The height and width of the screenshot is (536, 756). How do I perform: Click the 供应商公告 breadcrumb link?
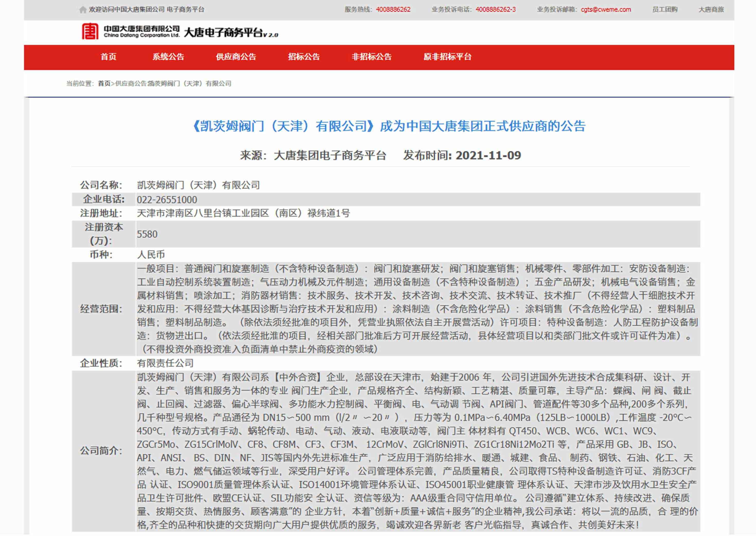point(131,84)
